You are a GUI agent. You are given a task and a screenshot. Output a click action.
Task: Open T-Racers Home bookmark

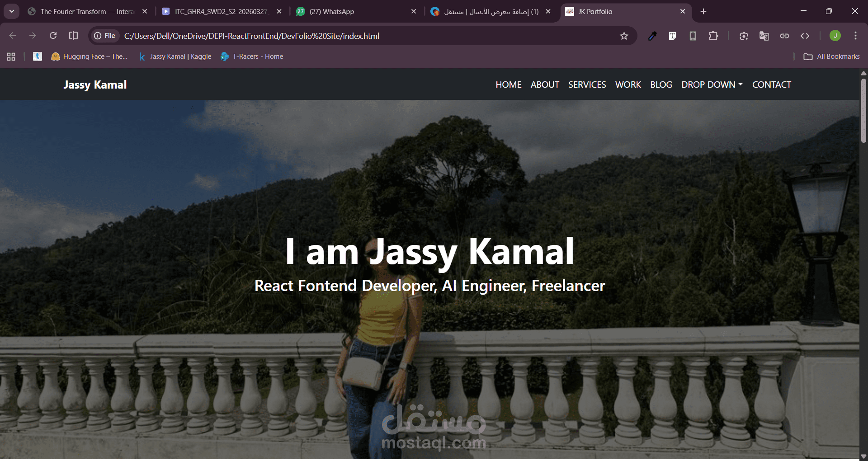coord(252,56)
